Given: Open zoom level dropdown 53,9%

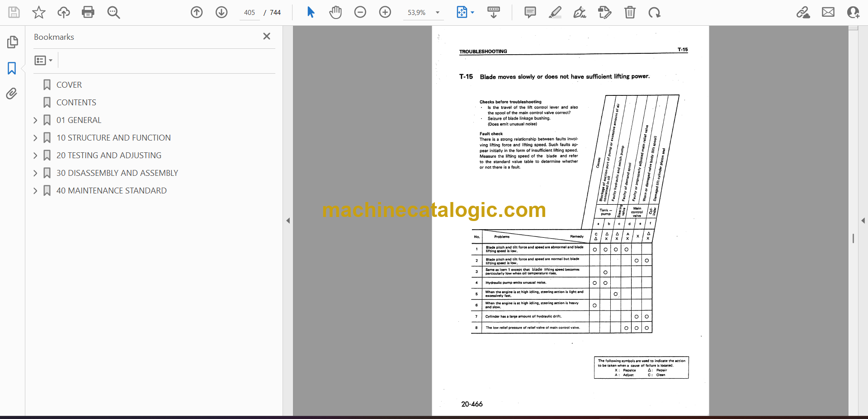Looking at the screenshot, I should coord(424,13).
